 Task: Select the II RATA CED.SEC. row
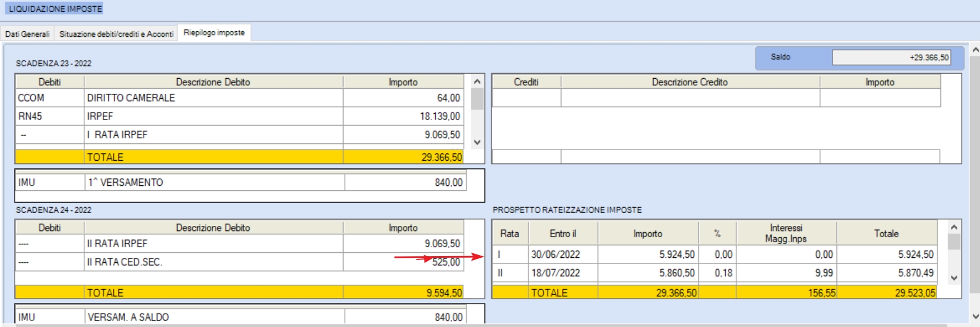240,262
